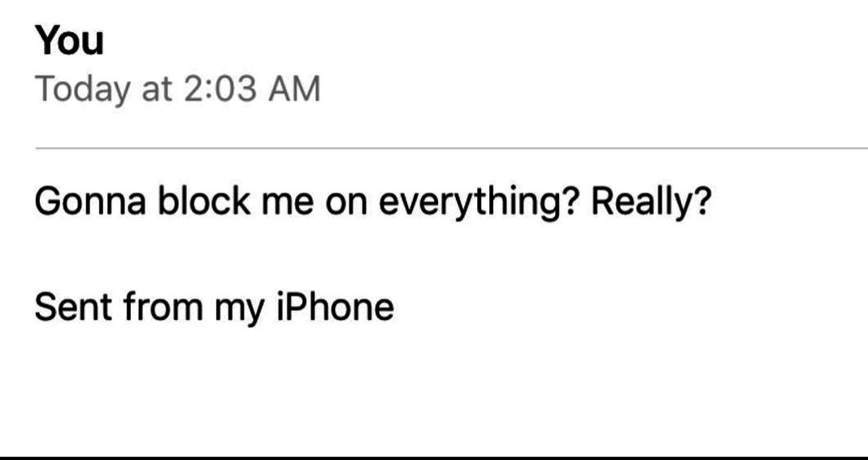Image resolution: width=868 pixels, height=460 pixels.
Task: Click the word "iPhone" in the signature
Action: [x=335, y=306]
